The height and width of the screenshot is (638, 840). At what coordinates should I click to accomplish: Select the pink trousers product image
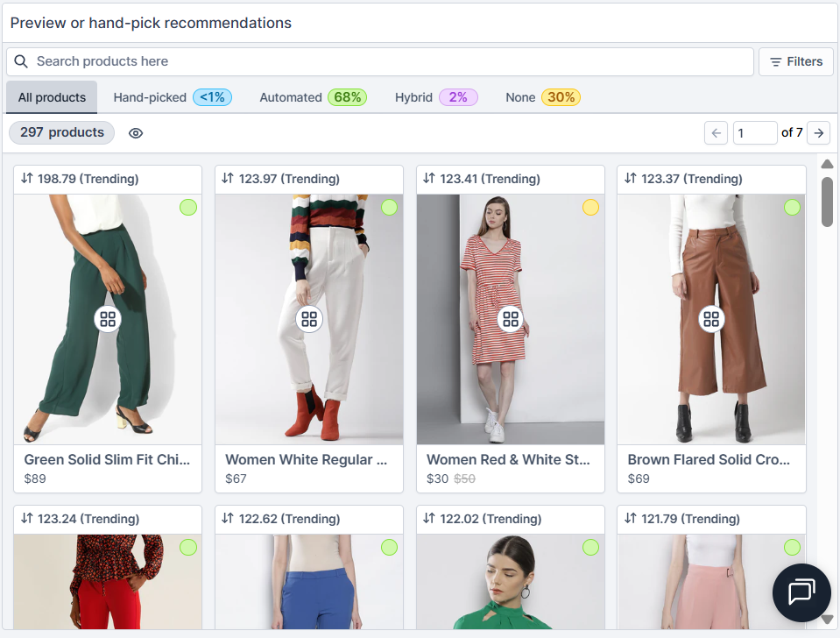tap(711, 582)
